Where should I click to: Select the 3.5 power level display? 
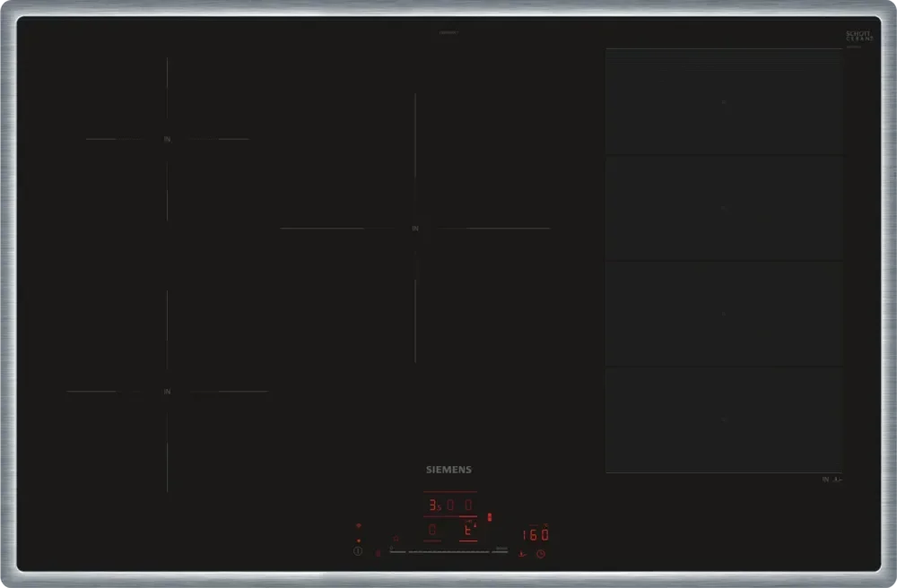pyautogui.click(x=433, y=504)
